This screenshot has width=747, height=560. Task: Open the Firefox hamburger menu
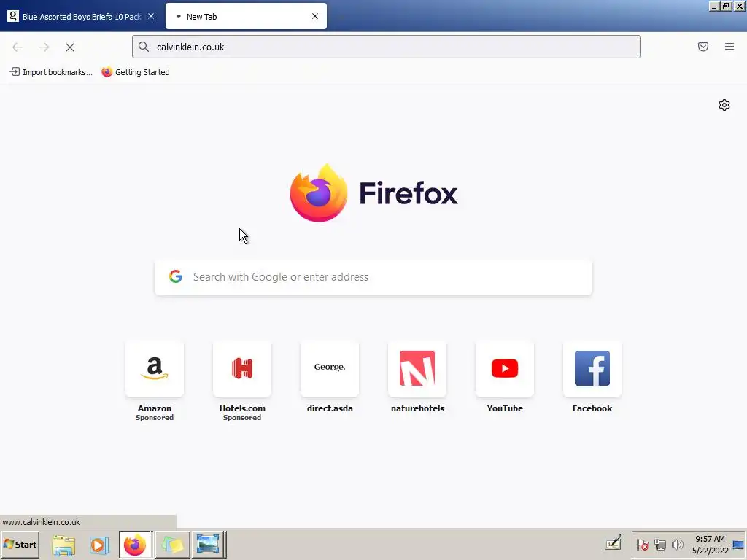(x=729, y=47)
